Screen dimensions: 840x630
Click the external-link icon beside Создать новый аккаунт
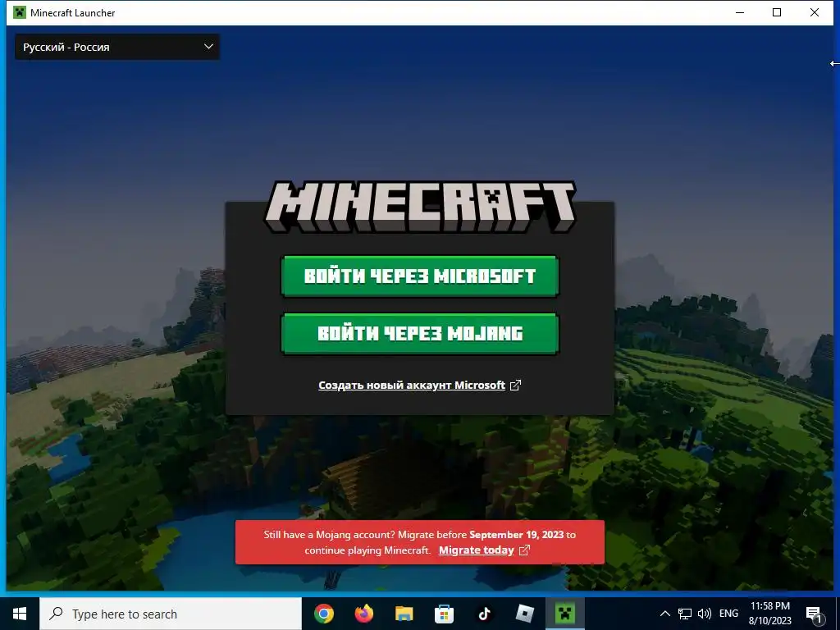[x=515, y=386]
